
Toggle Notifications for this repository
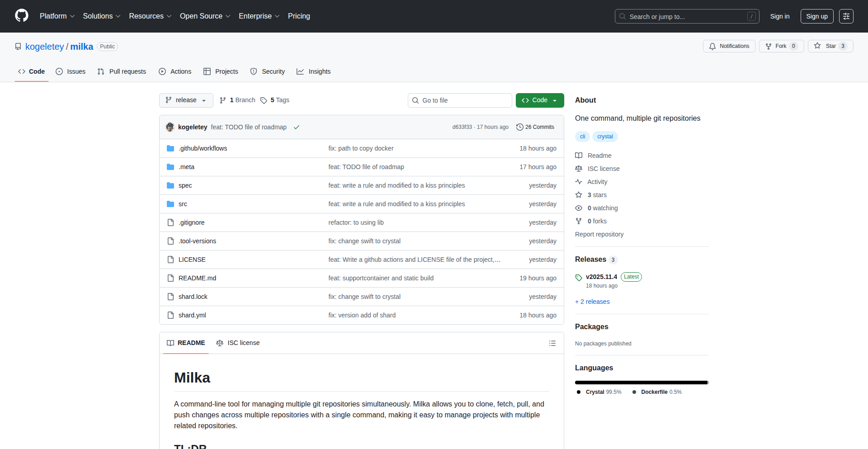729,46
